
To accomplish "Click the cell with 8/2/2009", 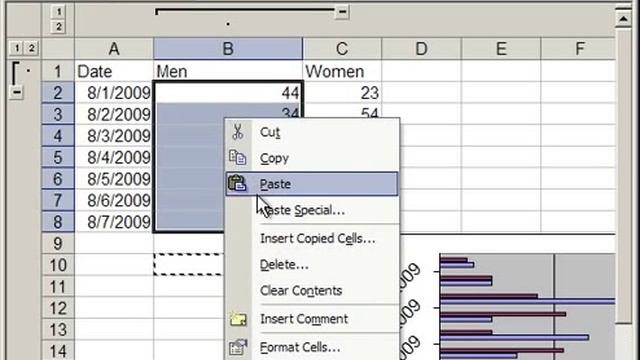I will coord(114,114).
